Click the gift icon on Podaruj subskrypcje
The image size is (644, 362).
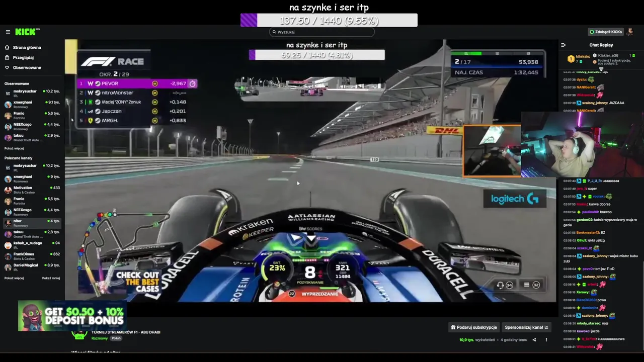453,327
